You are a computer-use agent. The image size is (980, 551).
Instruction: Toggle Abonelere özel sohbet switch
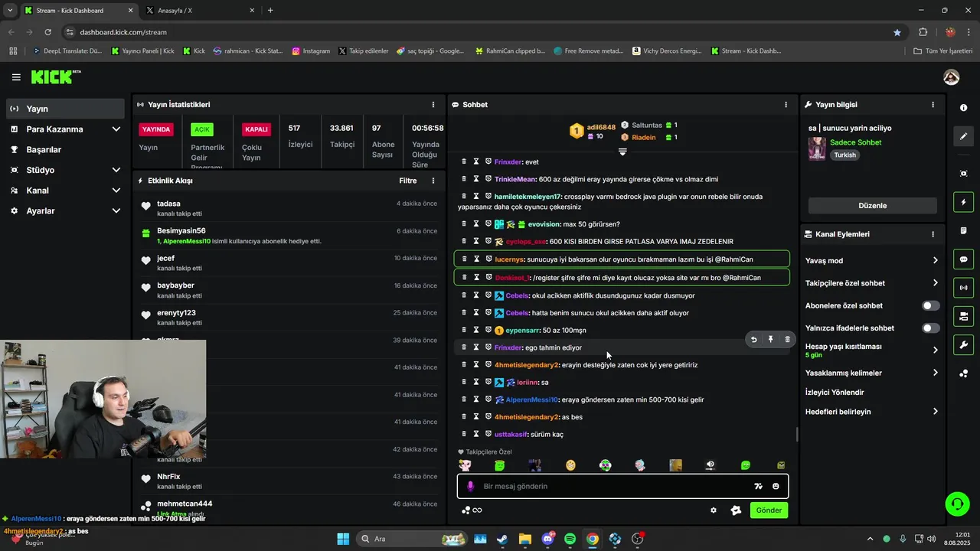[x=930, y=305]
